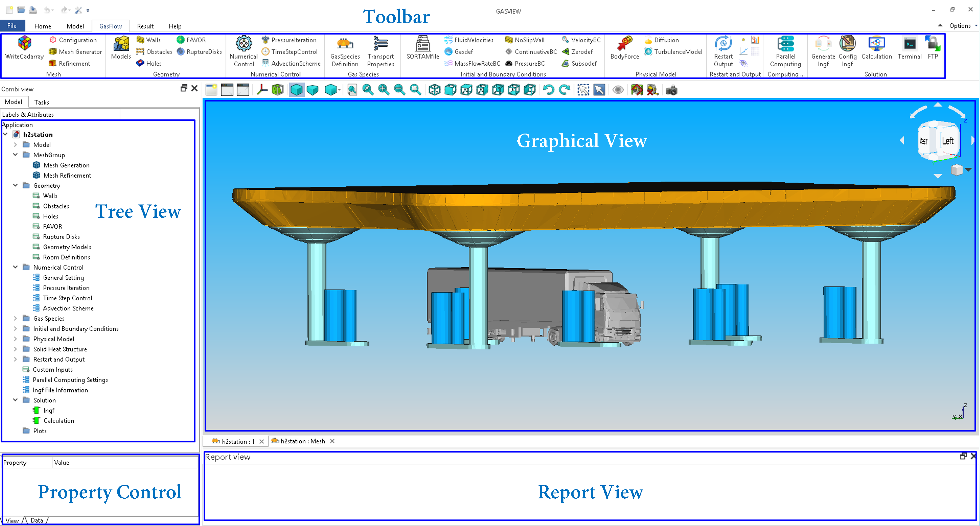This screenshot has height=526, width=980.
Task: Open the Help ribbon tab
Action: tap(175, 26)
